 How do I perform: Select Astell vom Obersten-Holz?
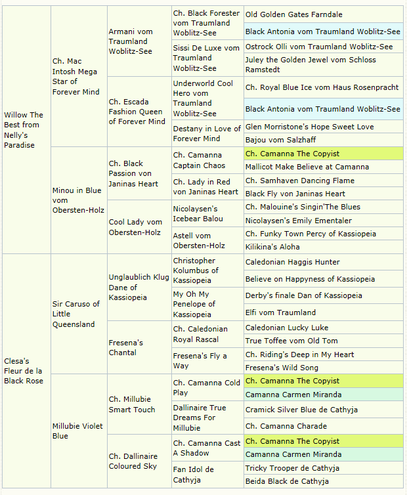pyautogui.click(x=199, y=240)
